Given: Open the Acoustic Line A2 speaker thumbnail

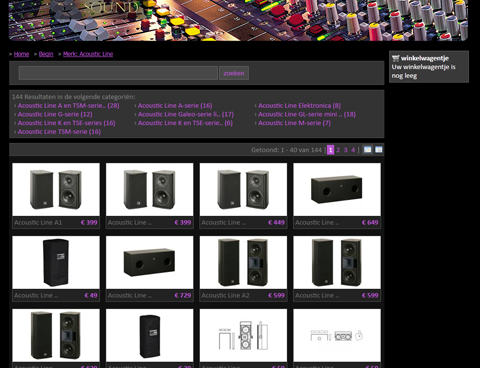Looking at the screenshot, I should (x=243, y=262).
